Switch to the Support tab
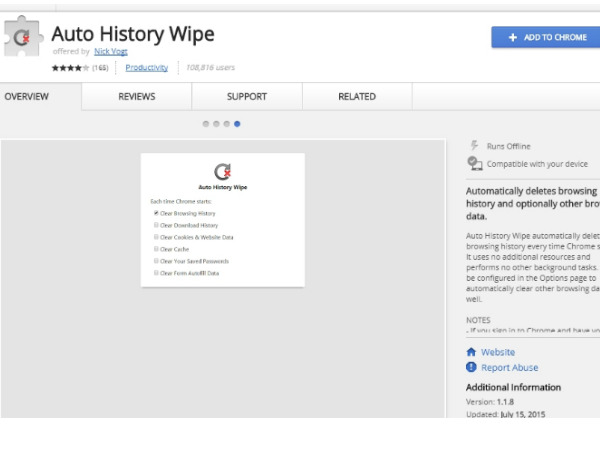Image resolution: width=600 pixels, height=450 pixels. tap(247, 96)
